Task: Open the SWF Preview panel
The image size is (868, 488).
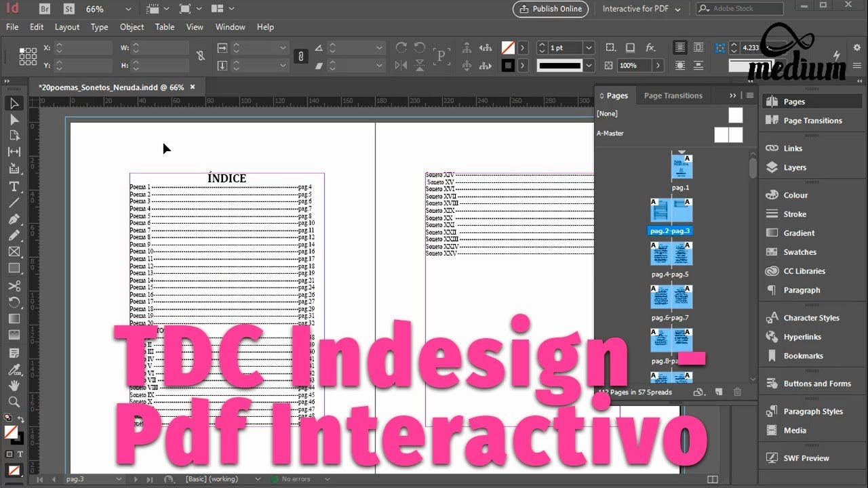Action: [x=806, y=458]
